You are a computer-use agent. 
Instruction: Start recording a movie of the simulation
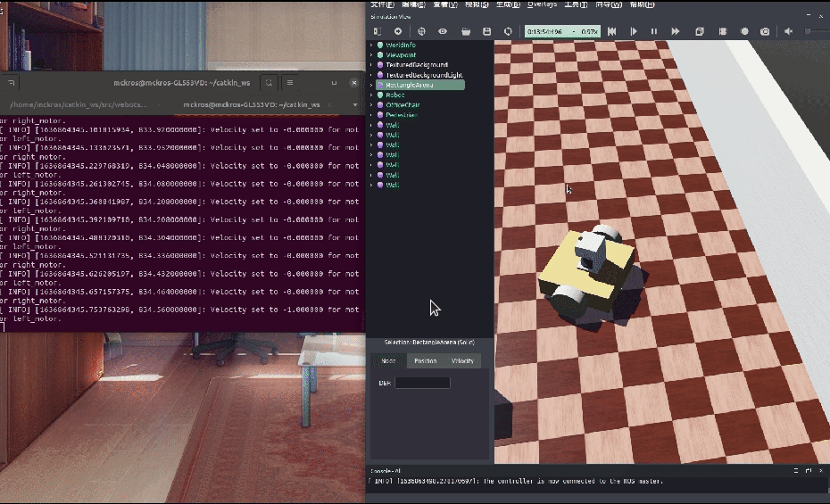[x=723, y=32]
